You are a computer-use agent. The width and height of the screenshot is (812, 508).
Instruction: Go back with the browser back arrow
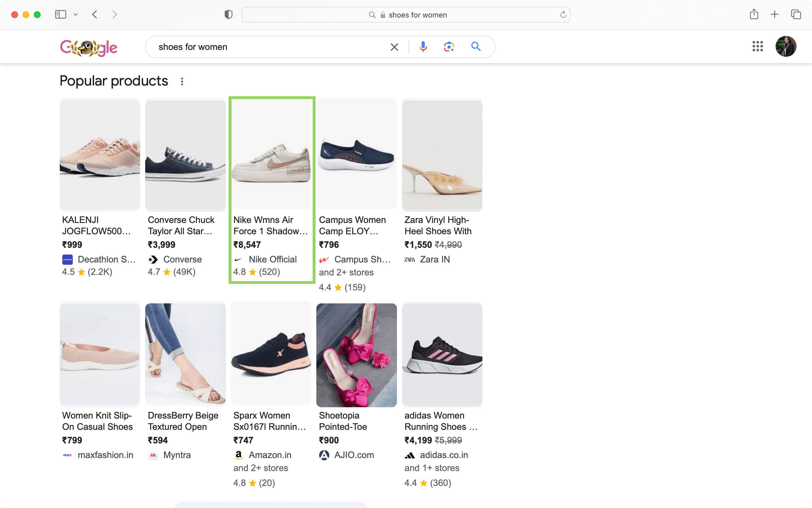tap(95, 14)
